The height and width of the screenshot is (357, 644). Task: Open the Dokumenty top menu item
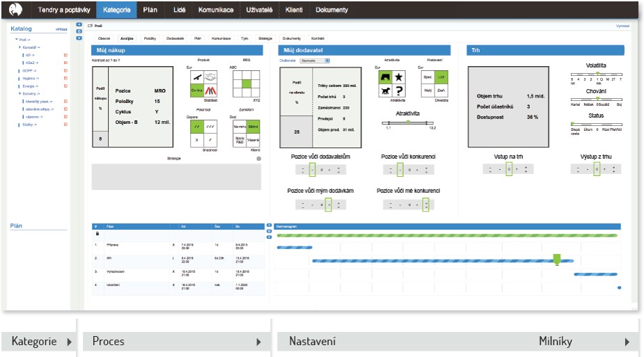tap(331, 10)
